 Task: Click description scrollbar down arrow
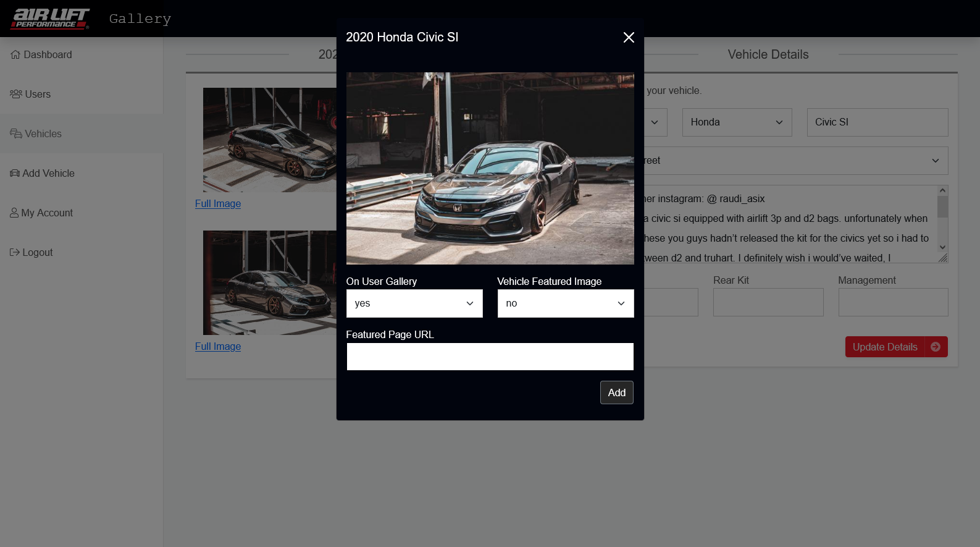(942, 247)
